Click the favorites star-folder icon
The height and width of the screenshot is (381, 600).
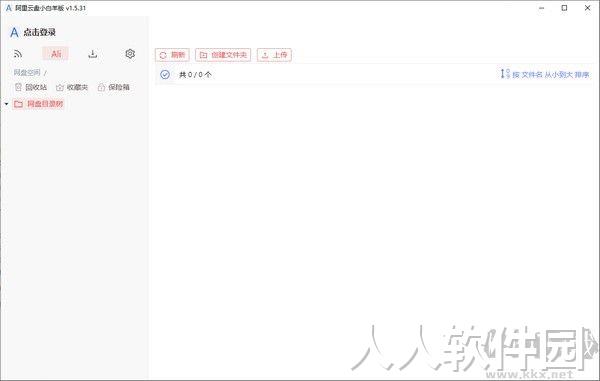pos(60,88)
